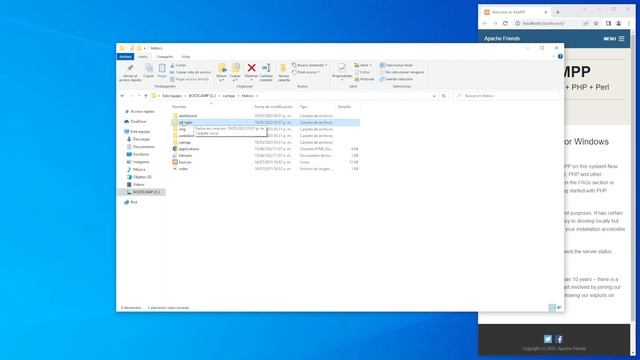The image size is (640, 360).
Task: Expand the address bar history dropdown
Action: click(434, 96)
